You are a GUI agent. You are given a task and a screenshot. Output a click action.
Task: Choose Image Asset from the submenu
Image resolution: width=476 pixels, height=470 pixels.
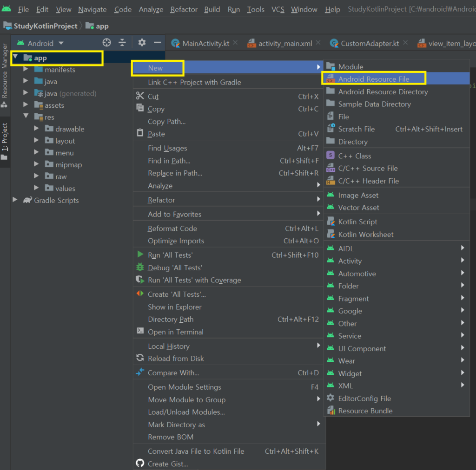[x=358, y=195]
